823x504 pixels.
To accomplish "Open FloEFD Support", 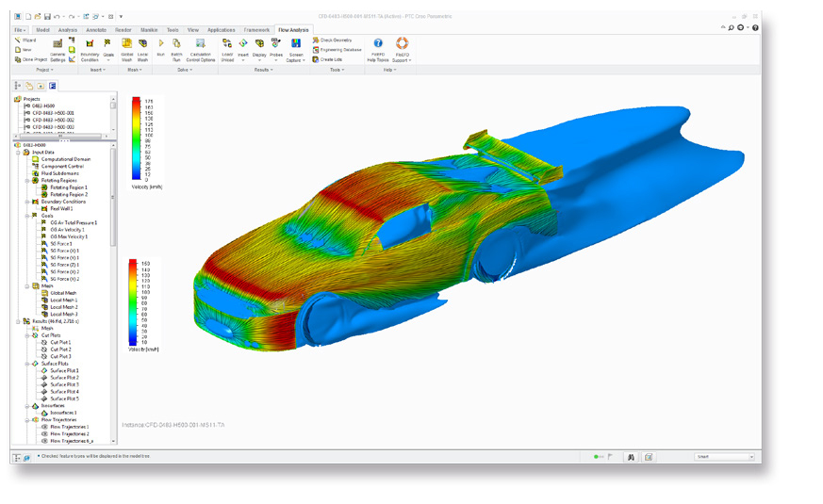I will tap(402, 50).
